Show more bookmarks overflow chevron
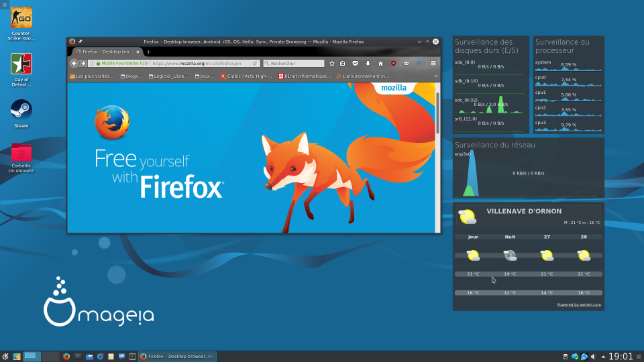The width and height of the screenshot is (644, 362). tap(436, 76)
